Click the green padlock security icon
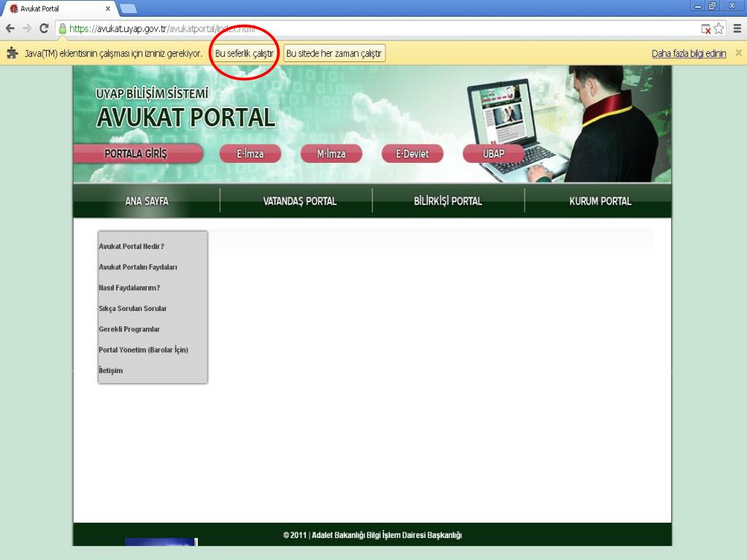747x560 pixels. pos(62,28)
